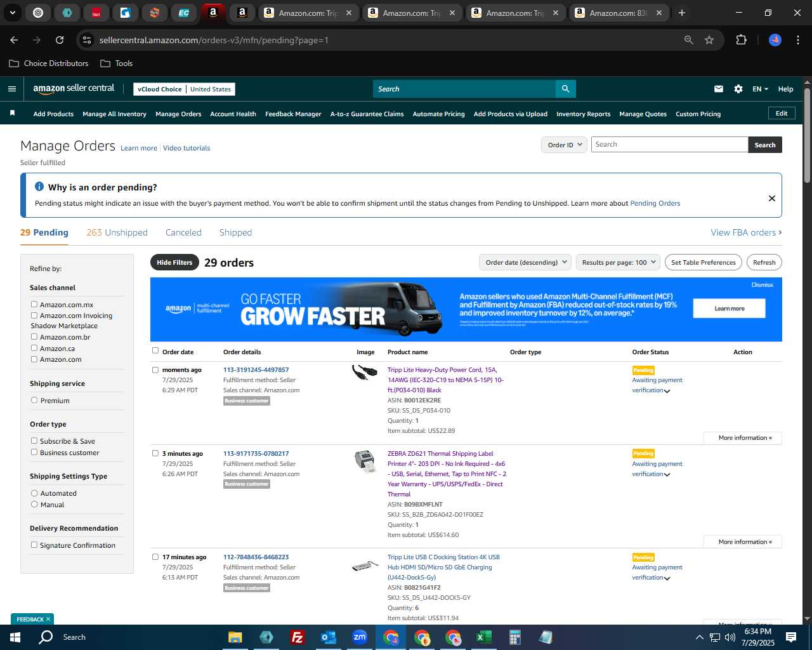
Task: Click the zoom magnifier in the address bar
Action: pos(689,40)
